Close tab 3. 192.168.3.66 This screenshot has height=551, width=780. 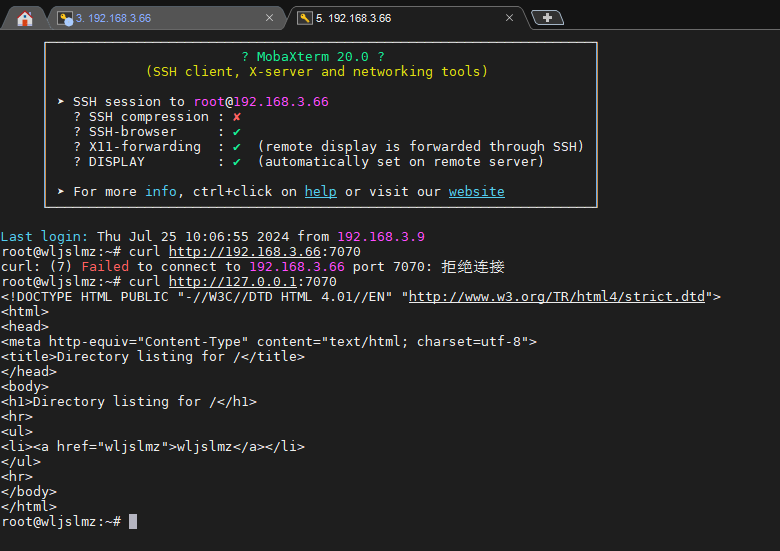(269, 18)
